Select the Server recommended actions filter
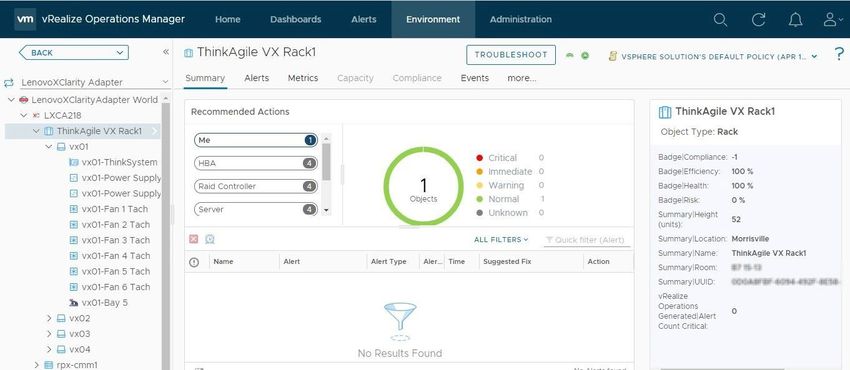The height and width of the screenshot is (370, 850). tap(255, 209)
